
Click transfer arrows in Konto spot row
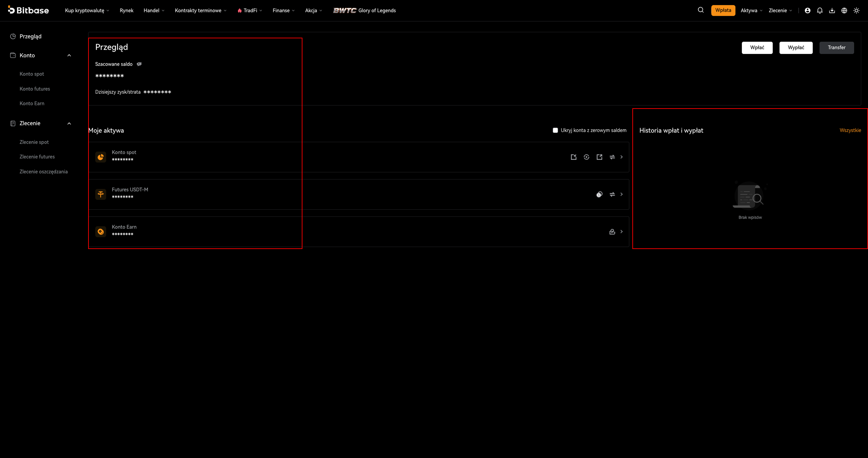tap(612, 157)
